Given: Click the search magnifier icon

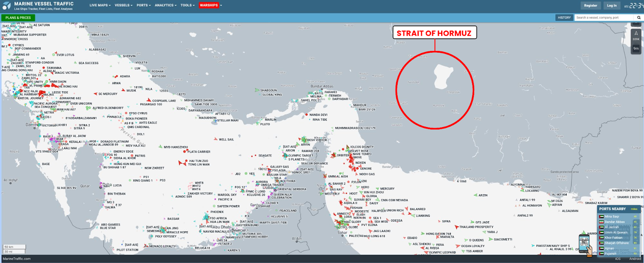Looking at the screenshot, I should pos(638,18).
